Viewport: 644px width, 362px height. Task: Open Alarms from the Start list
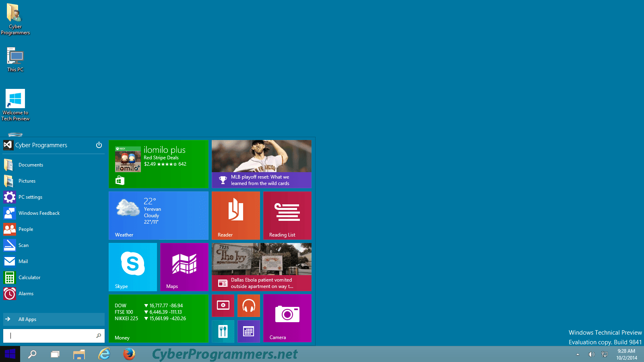(x=54, y=294)
